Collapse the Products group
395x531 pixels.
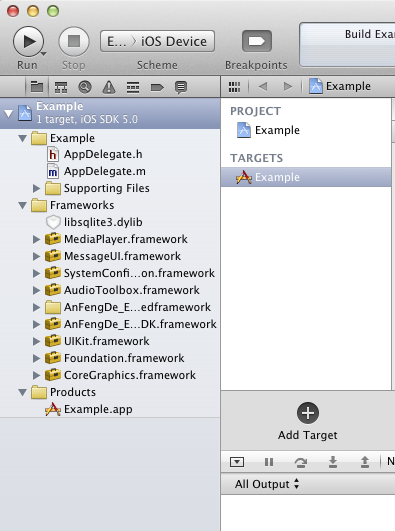[x=22, y=392]
